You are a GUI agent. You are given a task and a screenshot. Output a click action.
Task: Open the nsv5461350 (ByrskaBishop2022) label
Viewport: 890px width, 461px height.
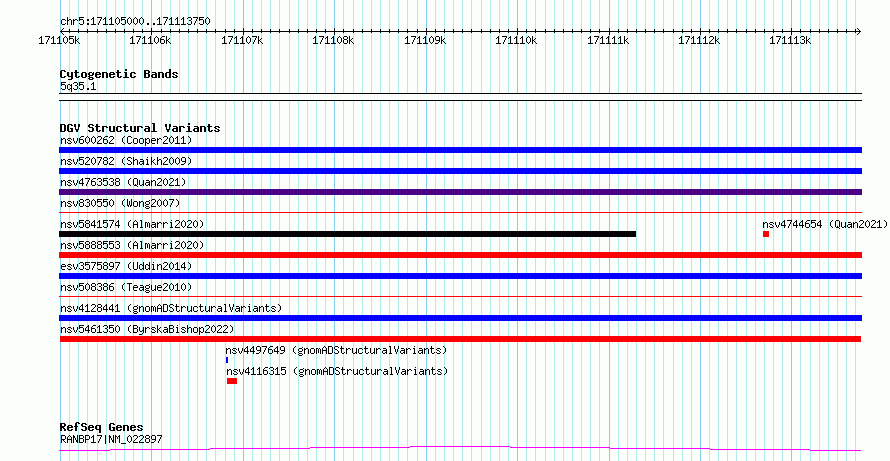tap(147, 329)
